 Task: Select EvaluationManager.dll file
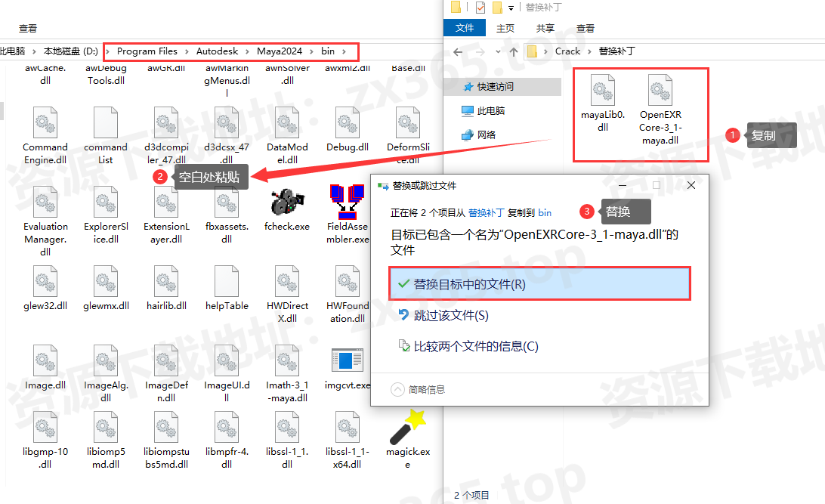[x=45, y=221]
